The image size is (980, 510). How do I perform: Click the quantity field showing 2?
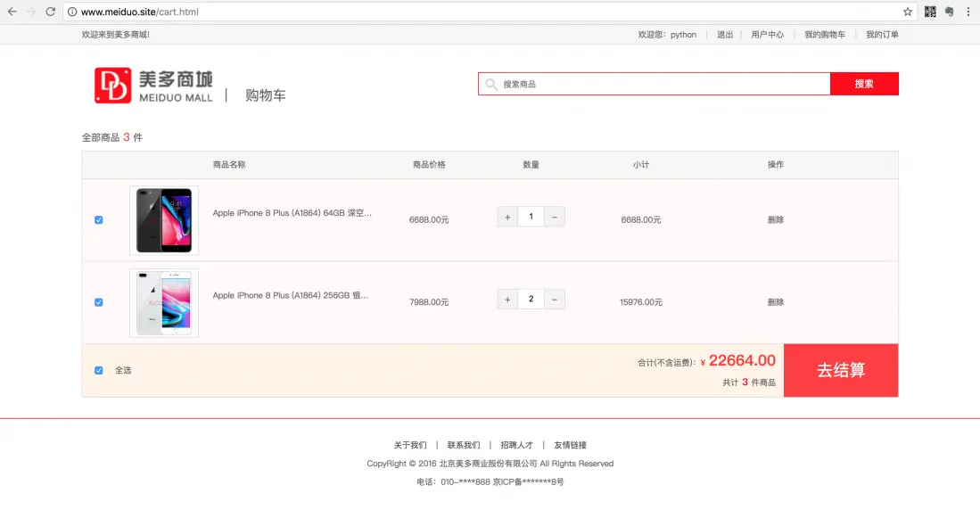[x=531, y=300]
